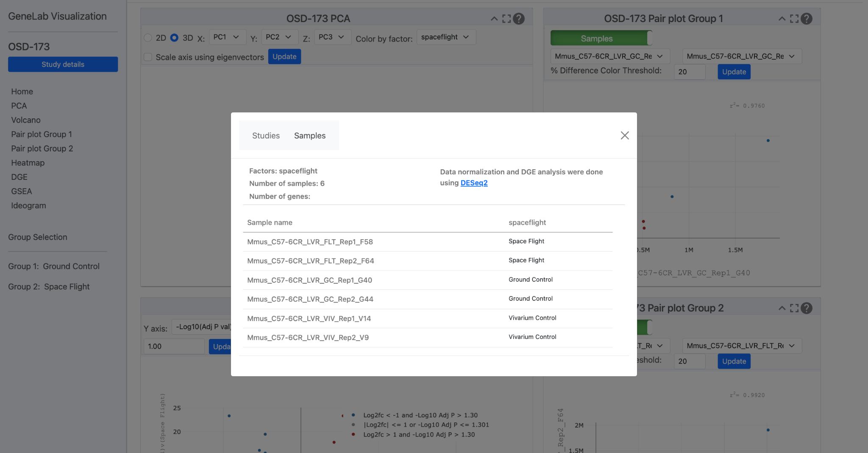
Task: Open Heatmap from sidebar
Action: coord(28,163)
